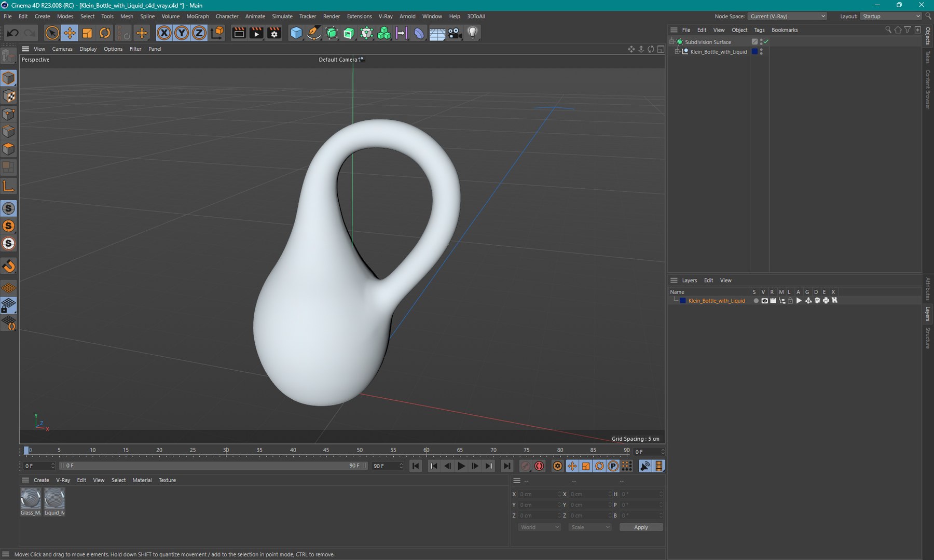The height and width of the screenshot is (560, 934).
Task: Toggle Y axis lock
Action: pyautogui.click(x=182, y=33)
